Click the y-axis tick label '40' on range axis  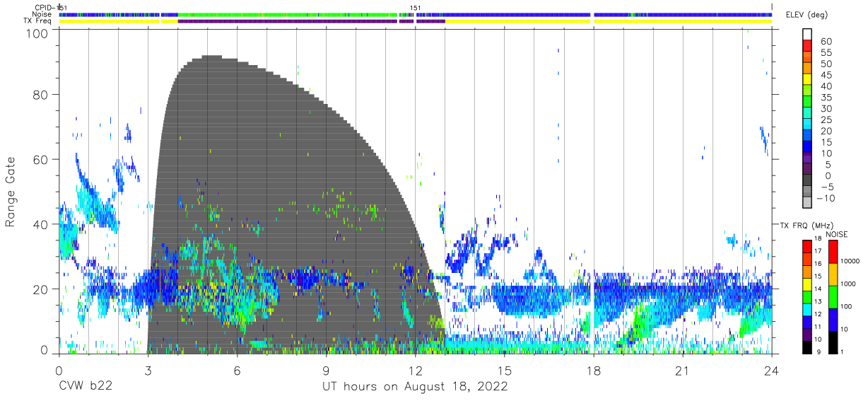tap(41, 224)
